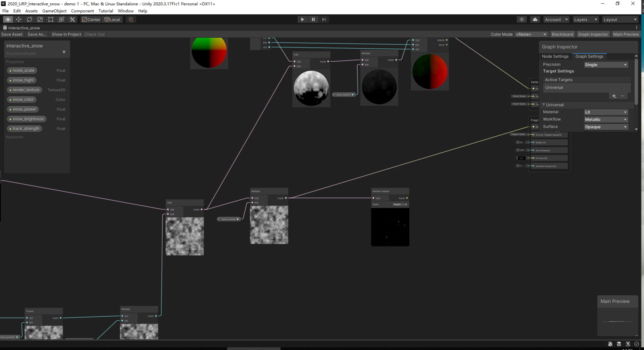Open the Window menu

click(x=126, y=11)
